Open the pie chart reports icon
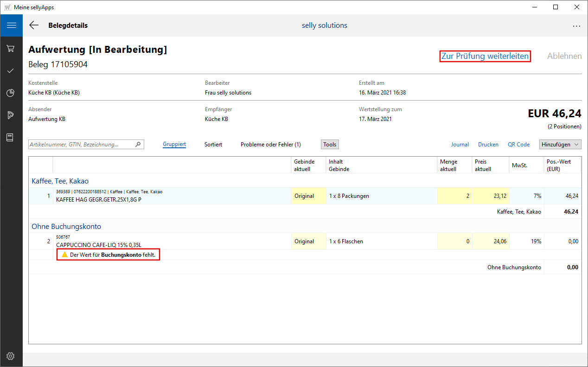The height and width of the screenshot is (367, 588). pyautogui.click(x=11, y=93)
